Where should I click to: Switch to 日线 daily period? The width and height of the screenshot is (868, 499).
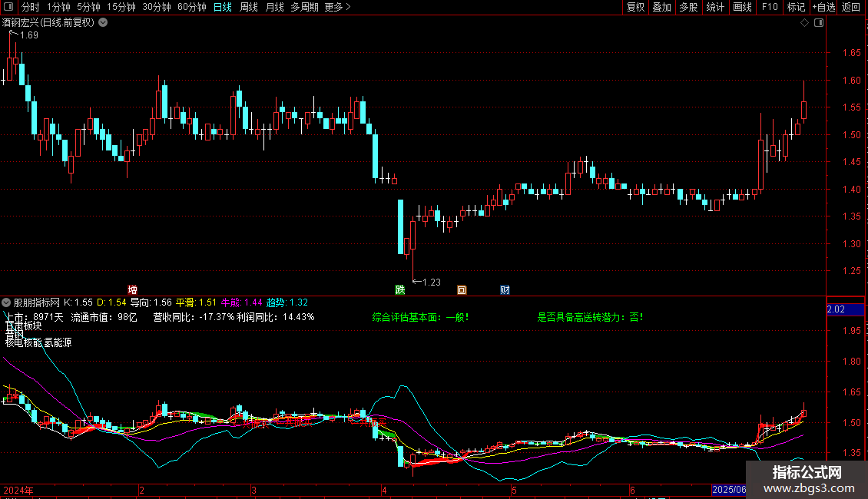(222, 7)
